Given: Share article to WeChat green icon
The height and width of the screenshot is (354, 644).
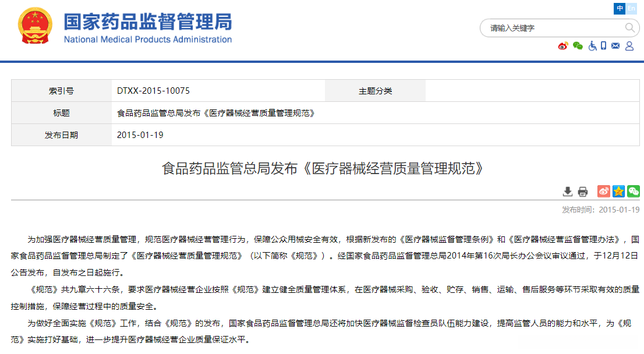Looking at the screenshot, I should coord(634,191).
